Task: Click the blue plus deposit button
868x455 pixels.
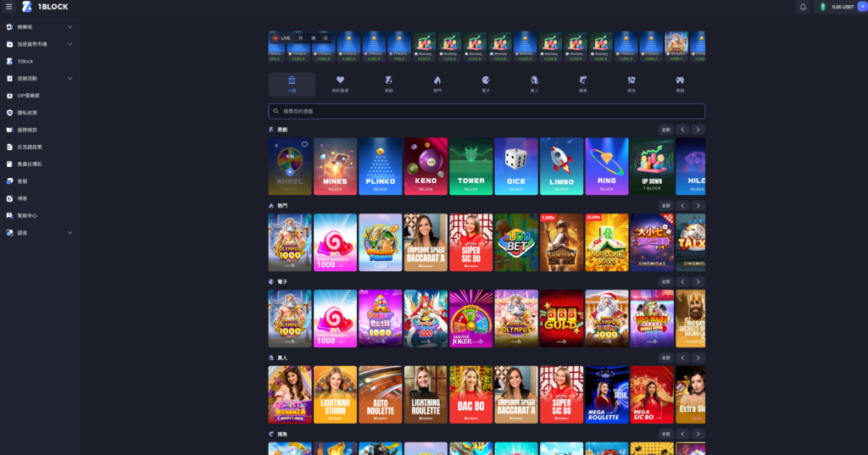Action: coord(860,7)
